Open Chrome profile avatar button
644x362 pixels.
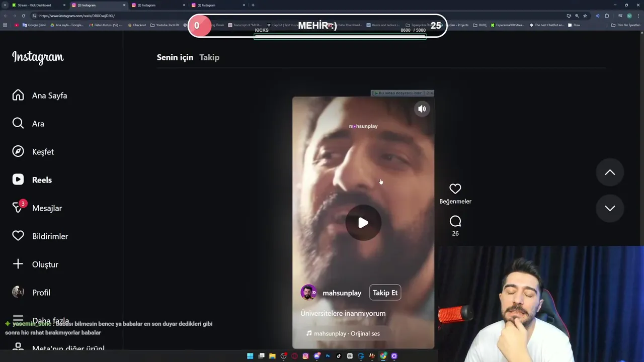tap(629, 16)
